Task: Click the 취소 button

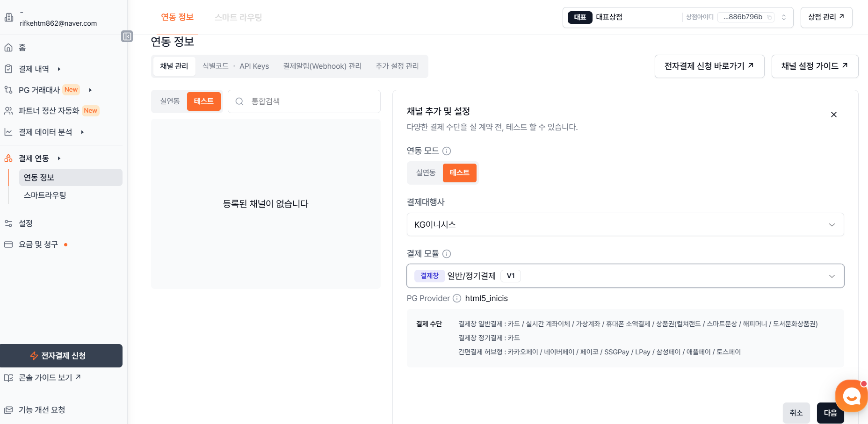Action: point(796,413)
